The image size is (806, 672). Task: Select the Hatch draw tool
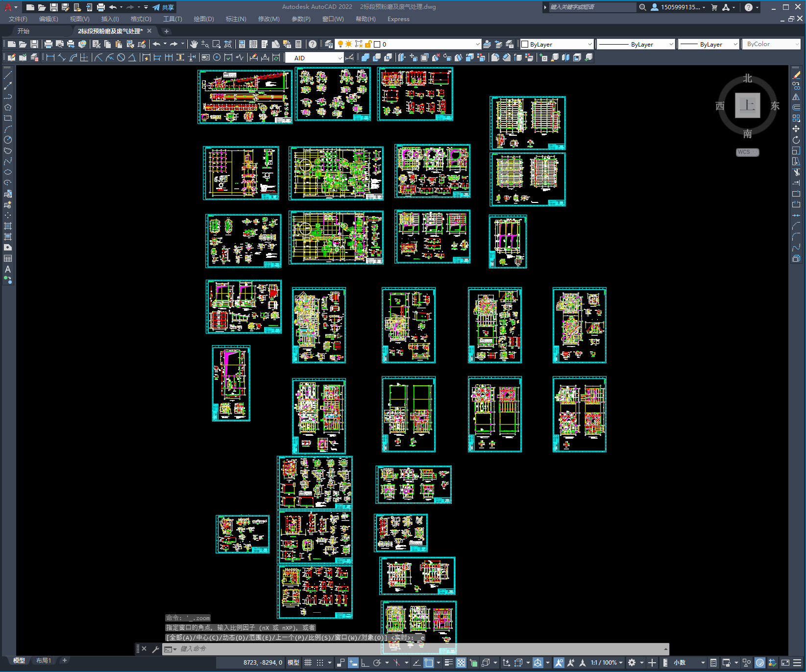click(8, 226)
